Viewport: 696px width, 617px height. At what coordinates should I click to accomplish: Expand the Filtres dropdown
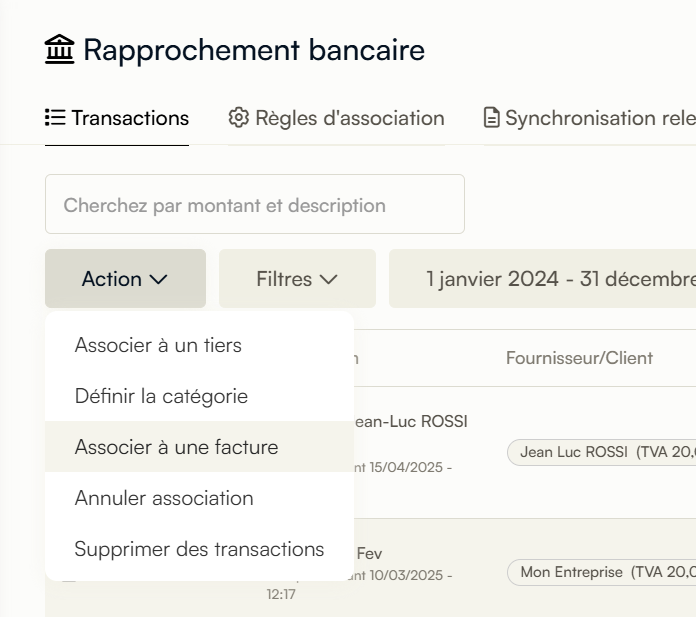tap(297, 279)
